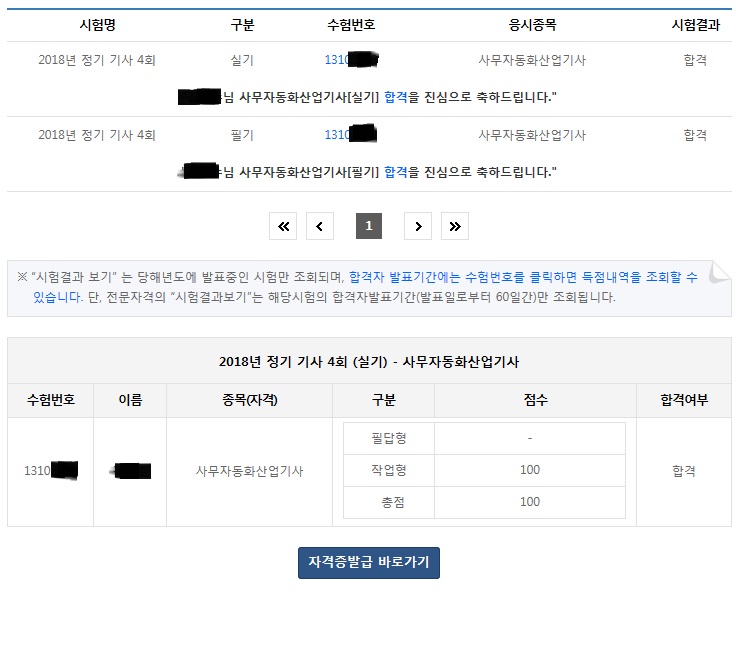Click the 시험결과 column header

[695, 25]
